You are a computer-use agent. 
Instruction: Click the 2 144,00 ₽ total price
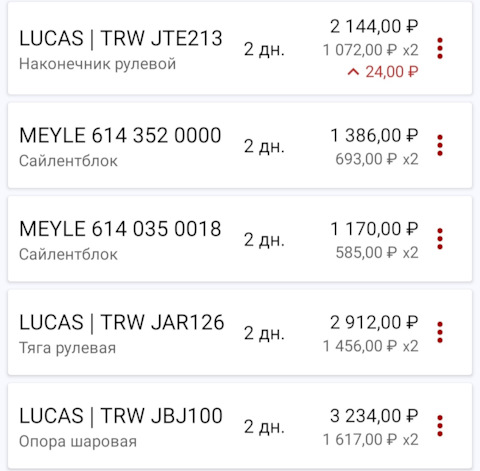[374, 27]
